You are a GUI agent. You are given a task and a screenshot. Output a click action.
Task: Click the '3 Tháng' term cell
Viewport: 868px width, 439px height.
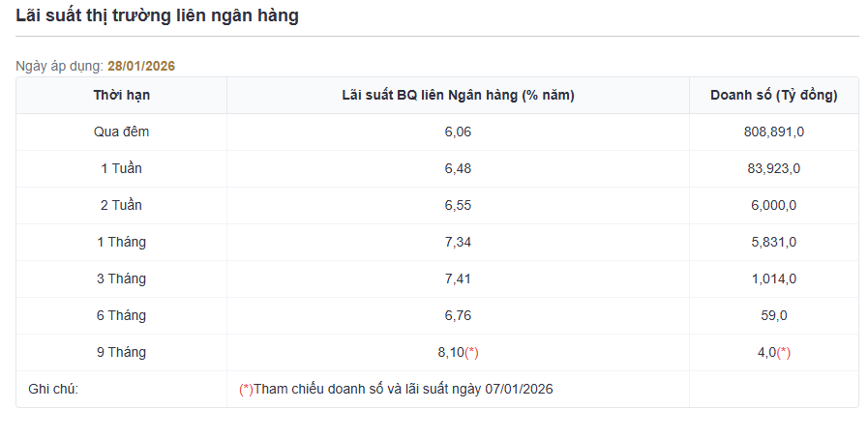pos(121,278)
